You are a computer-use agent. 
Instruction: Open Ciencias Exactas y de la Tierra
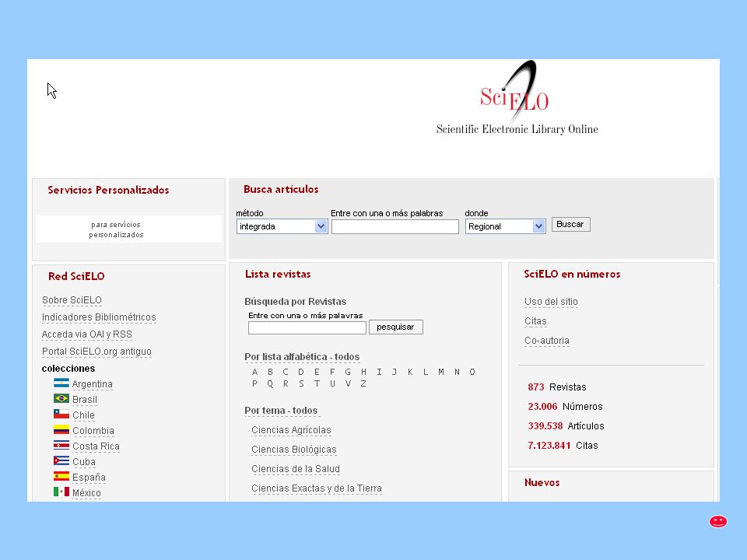click(317, 488)
